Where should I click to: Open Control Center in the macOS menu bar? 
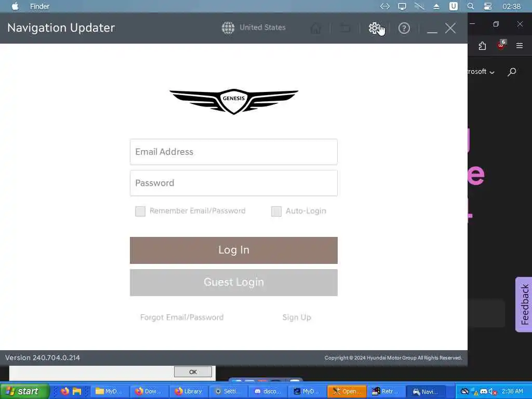(487, 6)
